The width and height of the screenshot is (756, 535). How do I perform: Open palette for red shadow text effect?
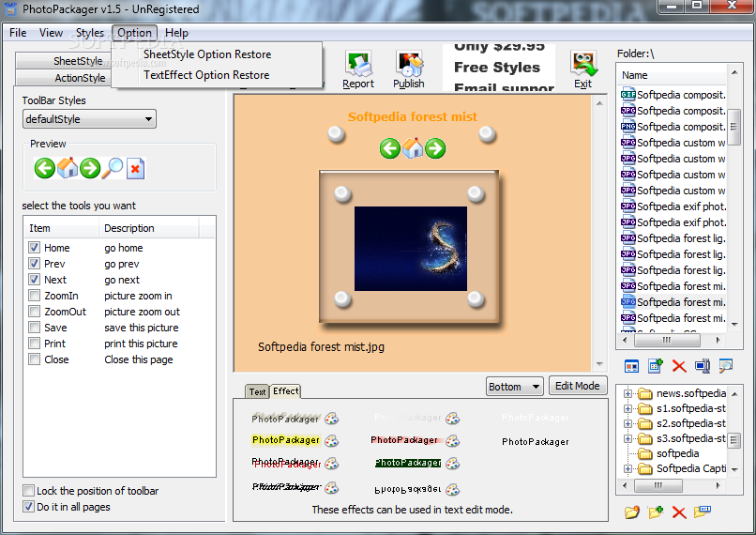332,463
